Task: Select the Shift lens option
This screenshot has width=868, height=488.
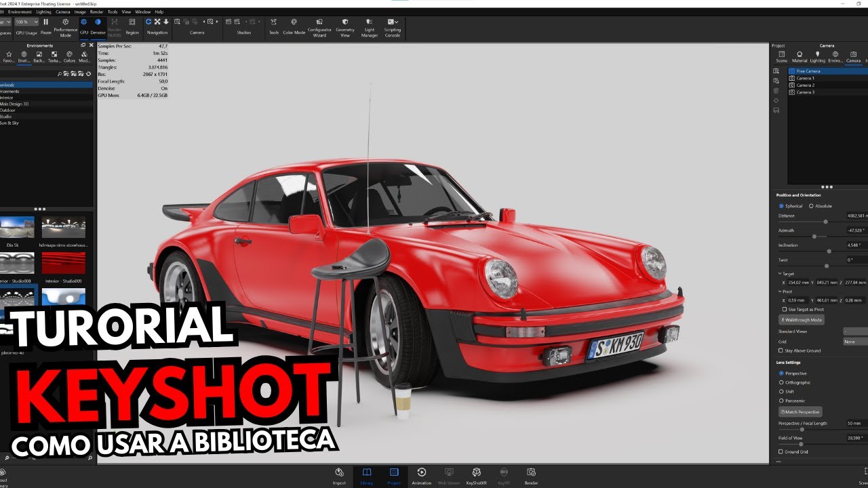Action: point(787,392)
